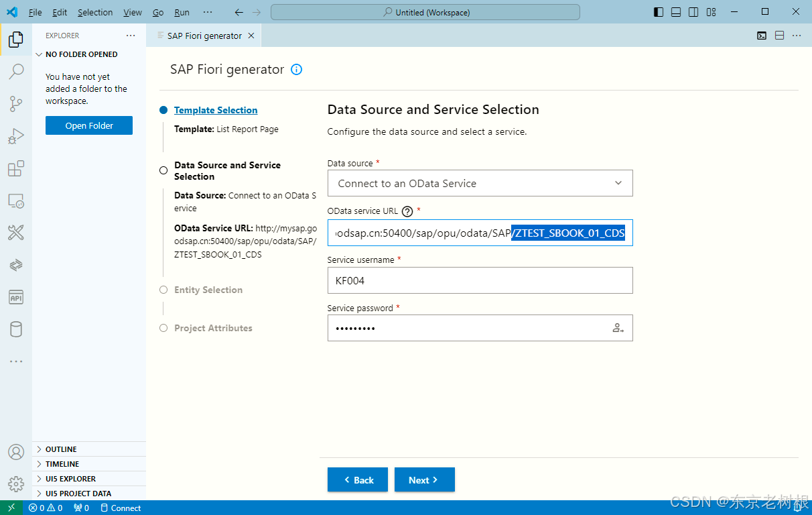Open the database cylinder icon in activity bar

tap(16, 329)
